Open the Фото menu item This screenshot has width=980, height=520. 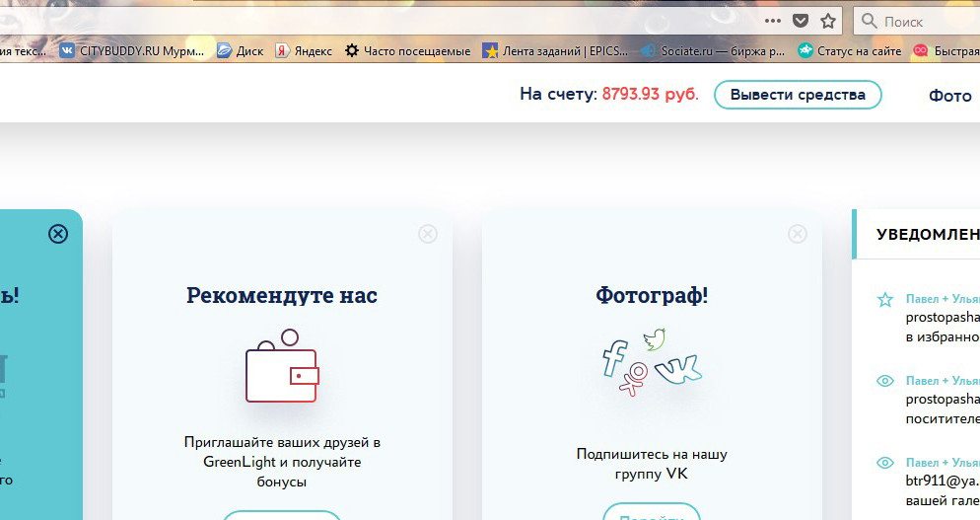coord(950,96)
